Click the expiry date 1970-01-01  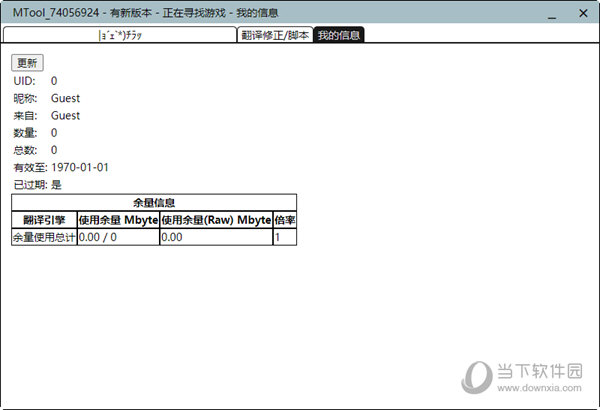pyautogui.click(x=80, y=167)
